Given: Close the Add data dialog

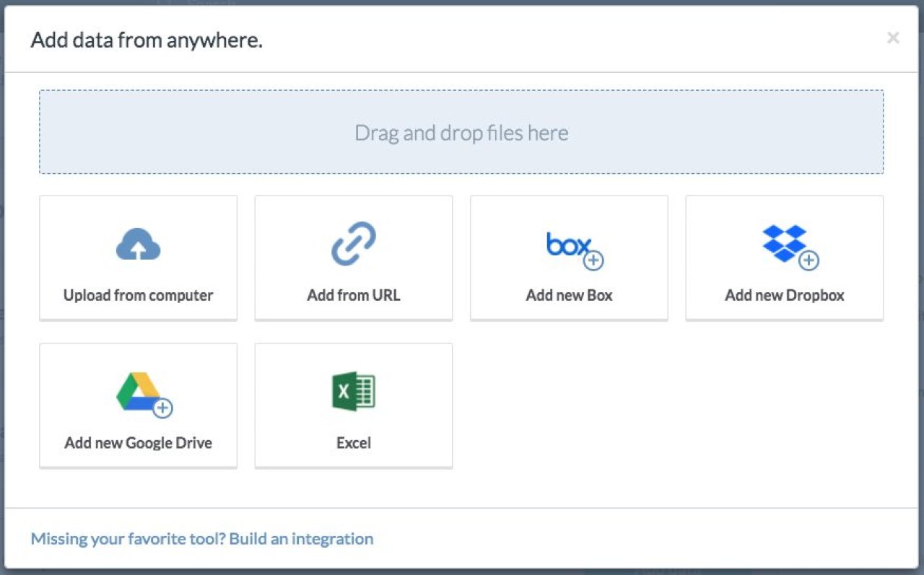Looking at the screenshot, I should [893, 38].
